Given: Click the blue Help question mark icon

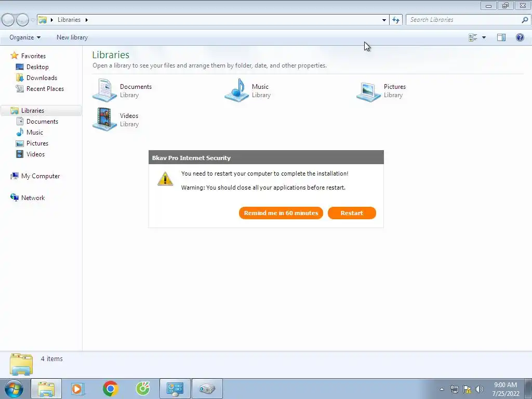Looking at the screenshot, I should (520, 37).
